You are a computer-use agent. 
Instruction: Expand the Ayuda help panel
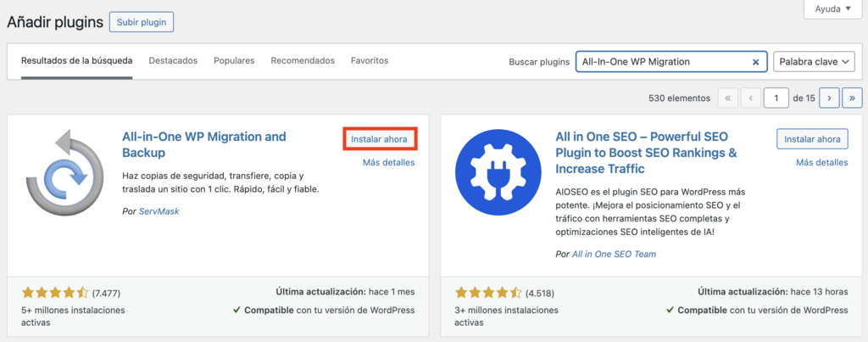point(833,8)
